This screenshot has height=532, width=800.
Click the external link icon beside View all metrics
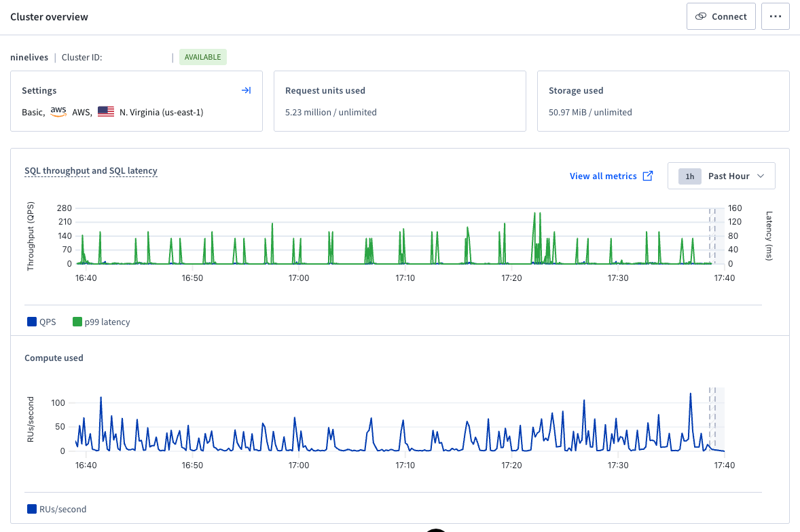coord(647,176)
